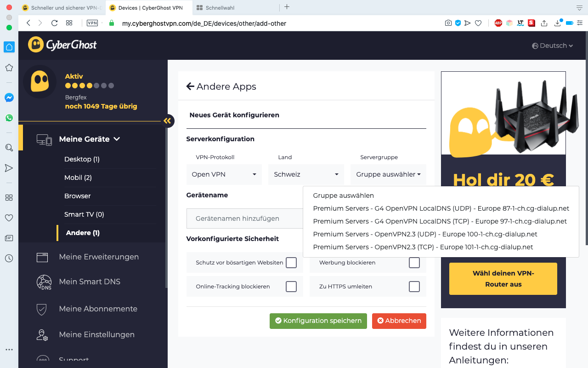Click the camera snapshot icon in toolbar
Screen dimensions: 588x368
pyautogui.click(x=448, y=23)
